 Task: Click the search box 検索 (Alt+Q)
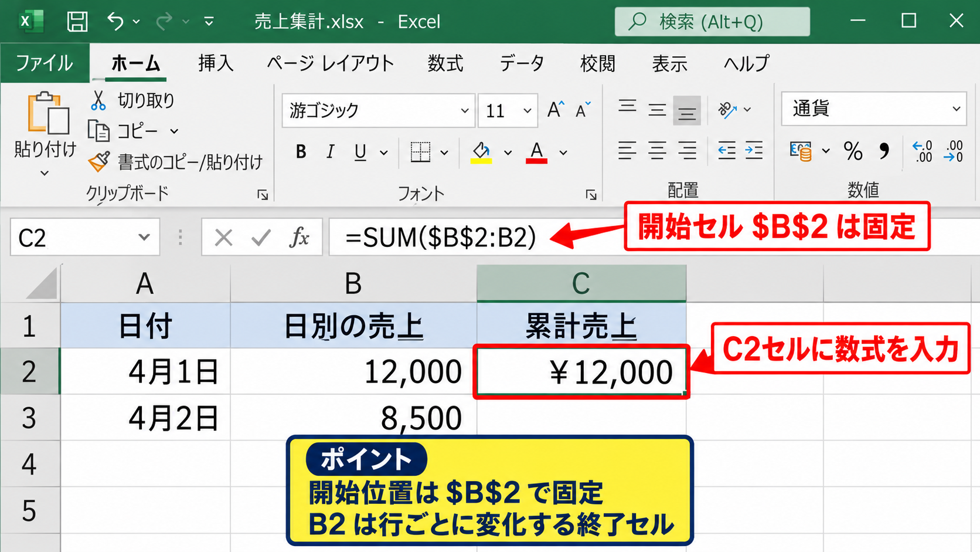coord(712,22)
